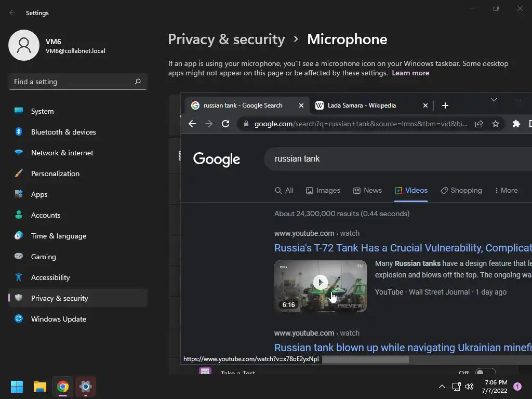Open System settings
532x399 pixels.
click(78, 111)
